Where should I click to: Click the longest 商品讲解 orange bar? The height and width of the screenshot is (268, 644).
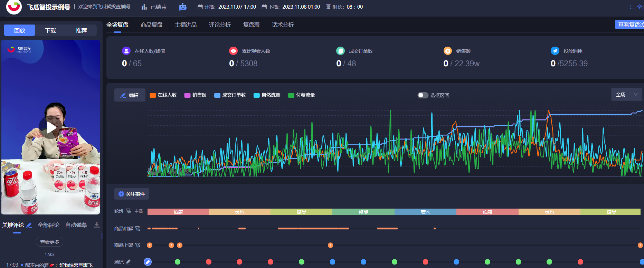tap(313, 229)
